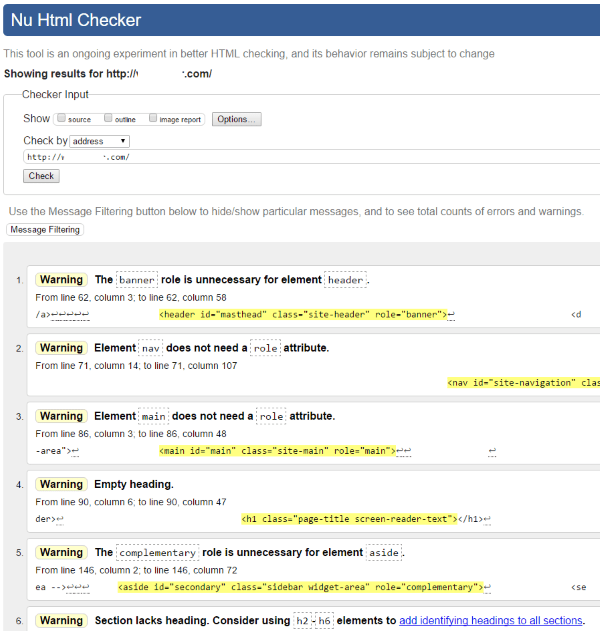
Task: Click the Warning label of message 5
Action: pos(61,553)
